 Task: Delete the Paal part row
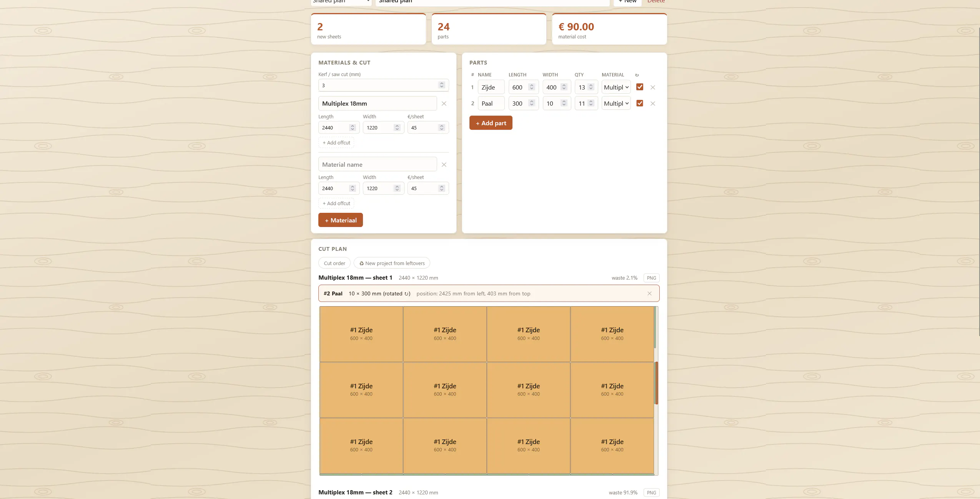652,104
